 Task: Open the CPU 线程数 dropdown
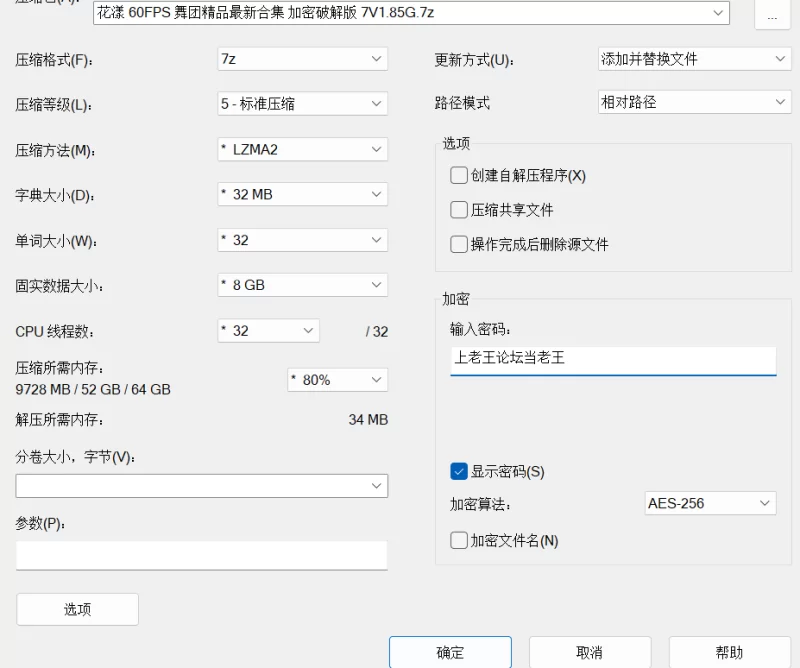tap(268, 331)
